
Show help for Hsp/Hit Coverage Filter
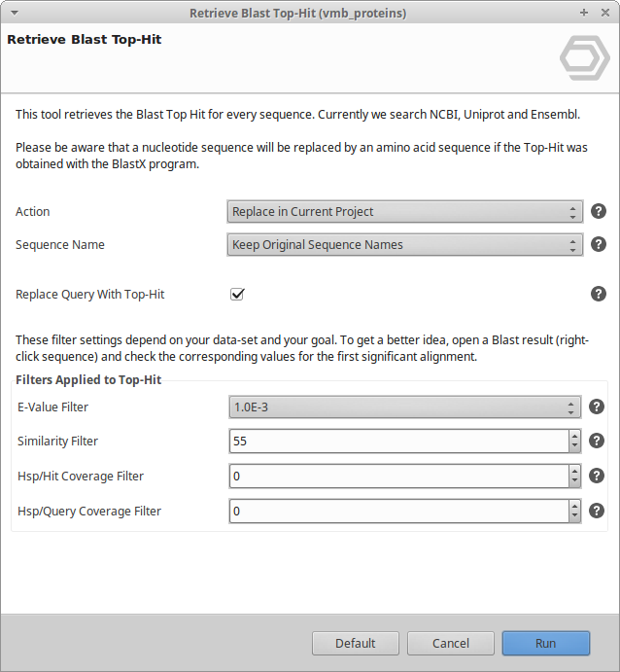click(x=597, y=476)
